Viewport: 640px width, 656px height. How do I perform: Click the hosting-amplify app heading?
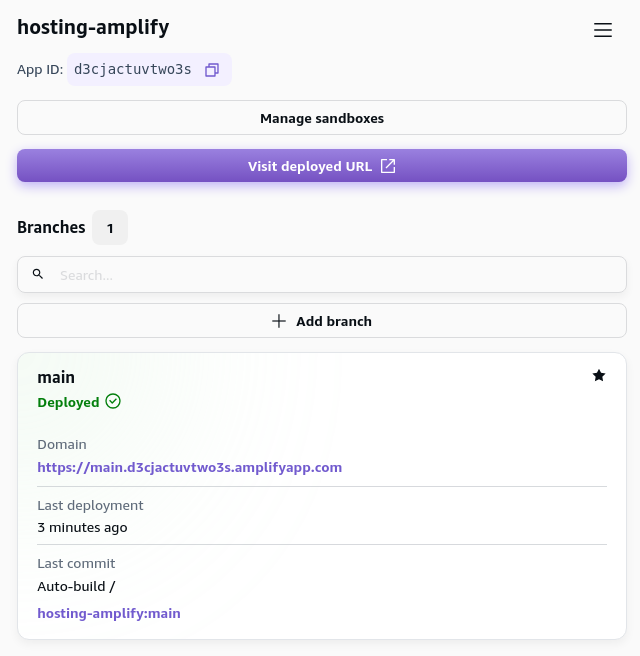pos(93,27)
